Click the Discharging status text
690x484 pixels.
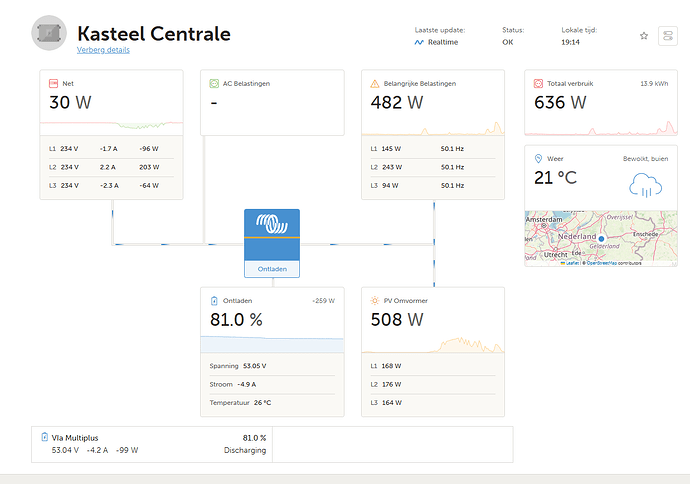coord(245,450)
